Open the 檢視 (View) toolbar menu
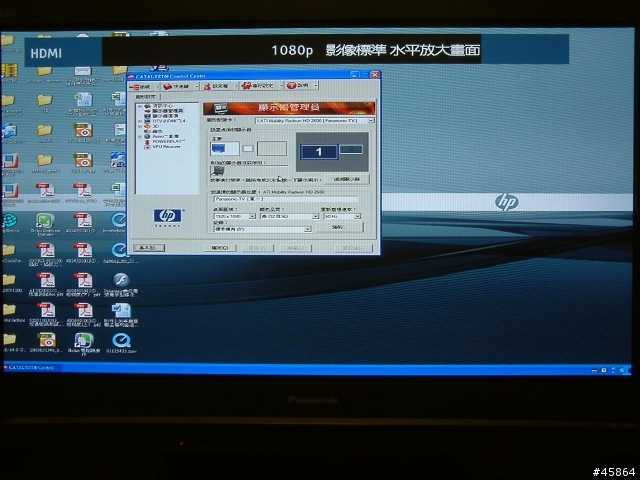This screenshot has width=640, height=480. [x=142, y=87]
